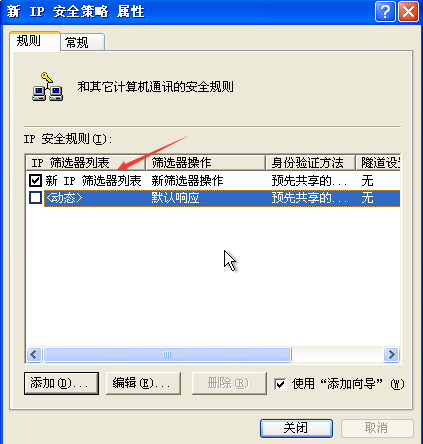Select the 新 IP 筛选器列表 rule row
This screenshot has width=423, height=444.
tap(213, 181)
